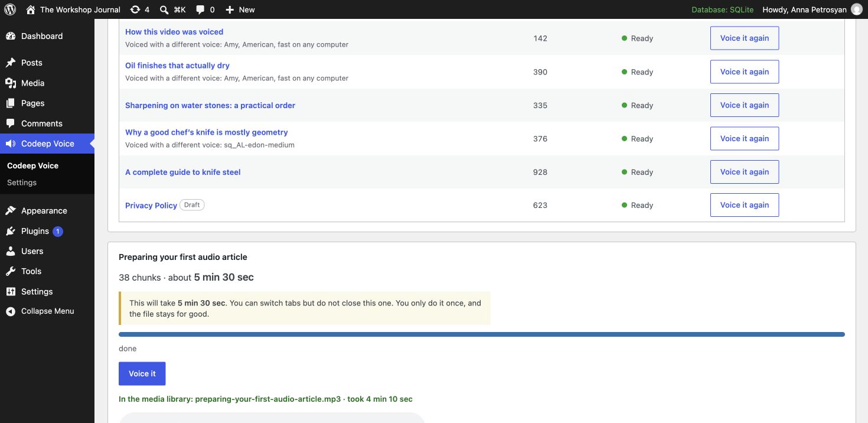The image size is (868, 423).
Task: Open the WordPress logo menu
Action: (x=10, y=9)
